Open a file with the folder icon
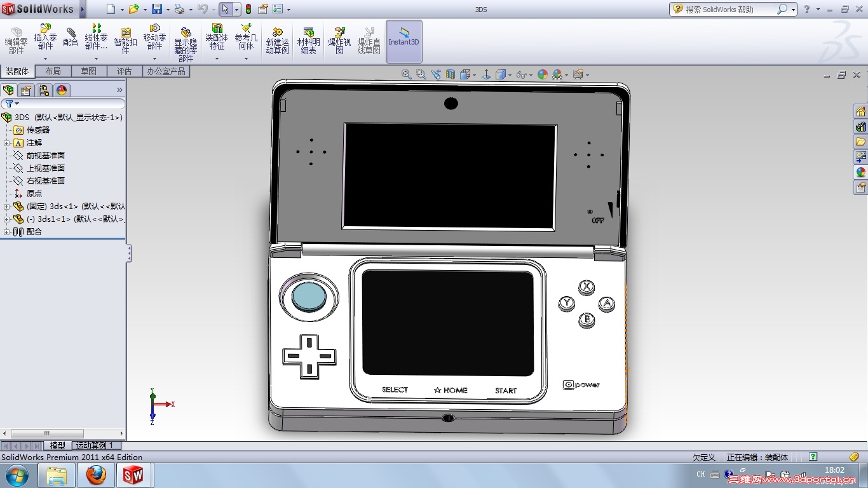 click(133, 9)
